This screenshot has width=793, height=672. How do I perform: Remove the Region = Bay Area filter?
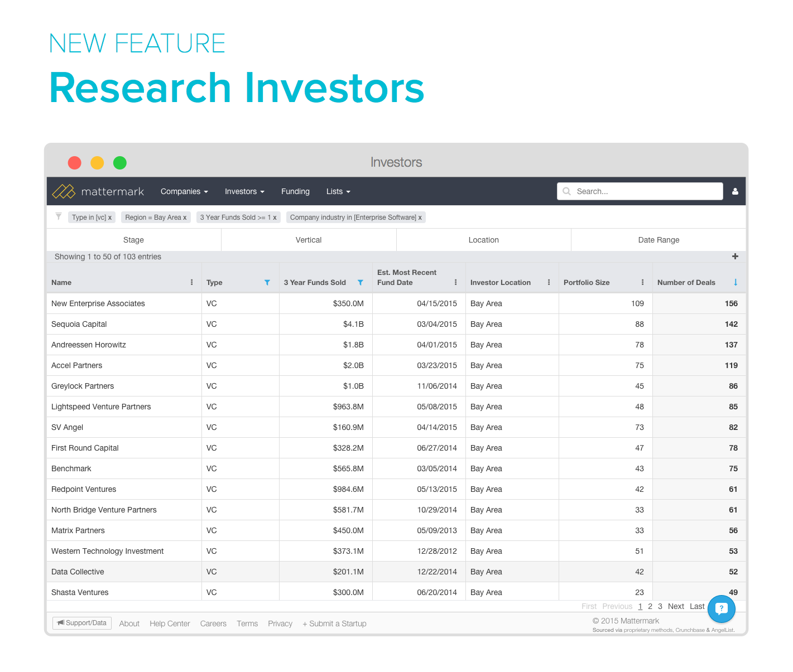[185, 217]
